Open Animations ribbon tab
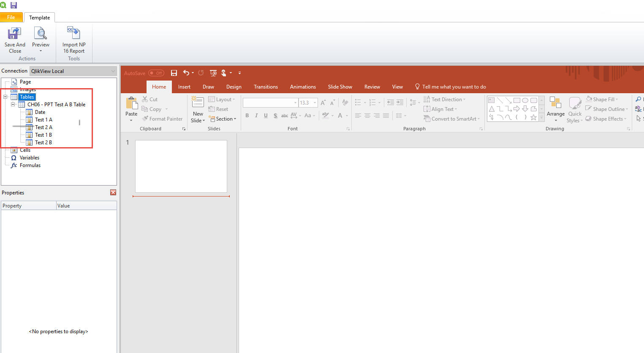644x353 pixels. pyautogui.click(x=303, y=87)
